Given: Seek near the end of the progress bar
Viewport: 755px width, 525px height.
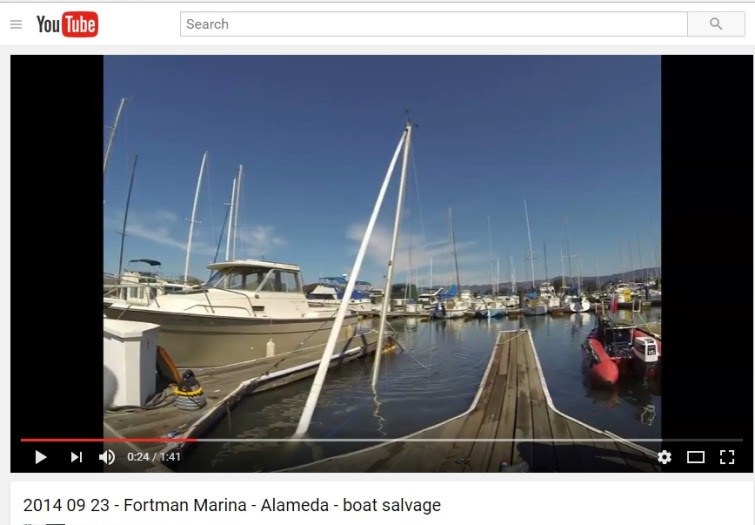Looking at the screenshot, I should pyautogui.click(x=722, y=440).
